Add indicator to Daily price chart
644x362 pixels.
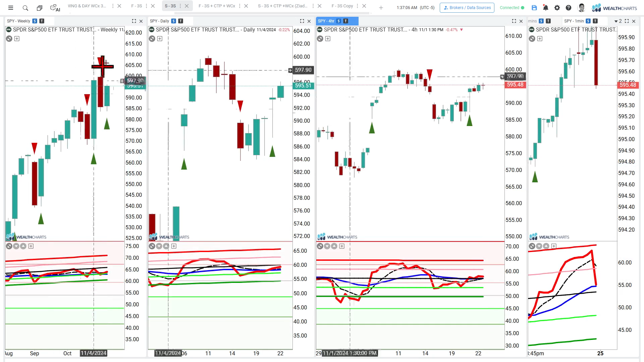[x=160, y=39]
